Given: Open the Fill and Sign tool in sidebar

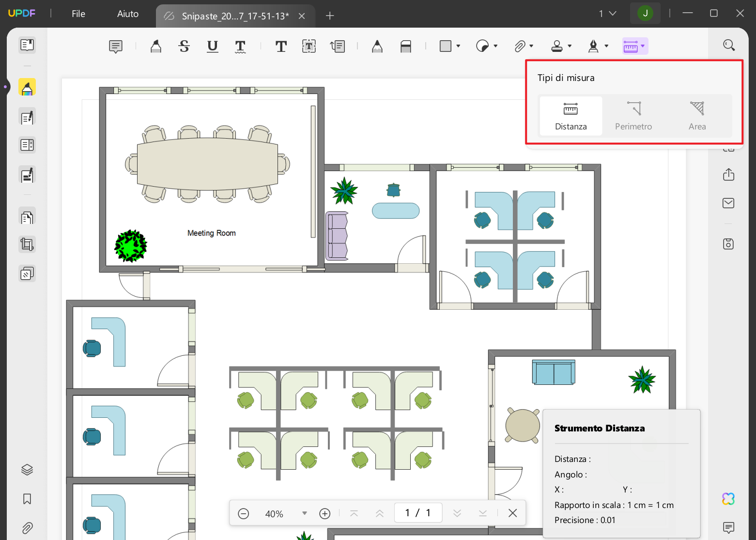Looking at the screenshot, I should click(27, 175).
